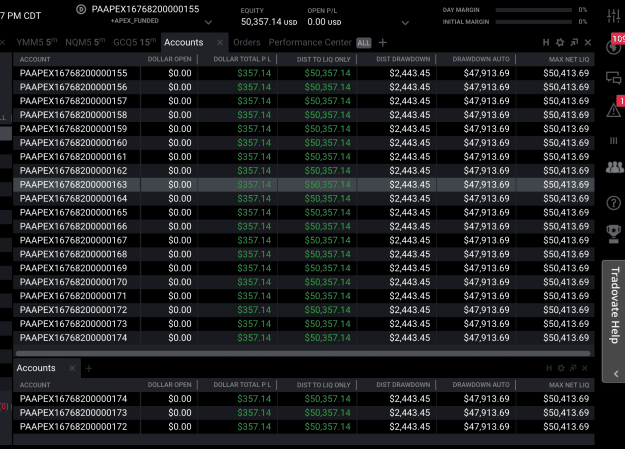Sort by DRAWDOWN AUTO column in upper panel
Viewport: 625px width, 449px height.
(481, 59)
